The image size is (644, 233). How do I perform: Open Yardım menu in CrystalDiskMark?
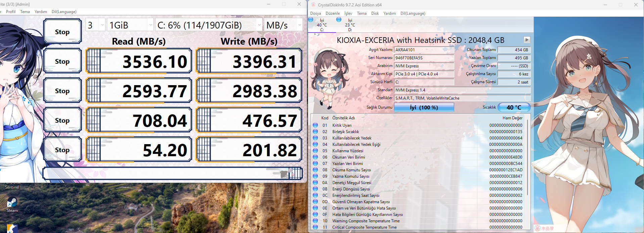pyautogui.click(x=41, y=12)
